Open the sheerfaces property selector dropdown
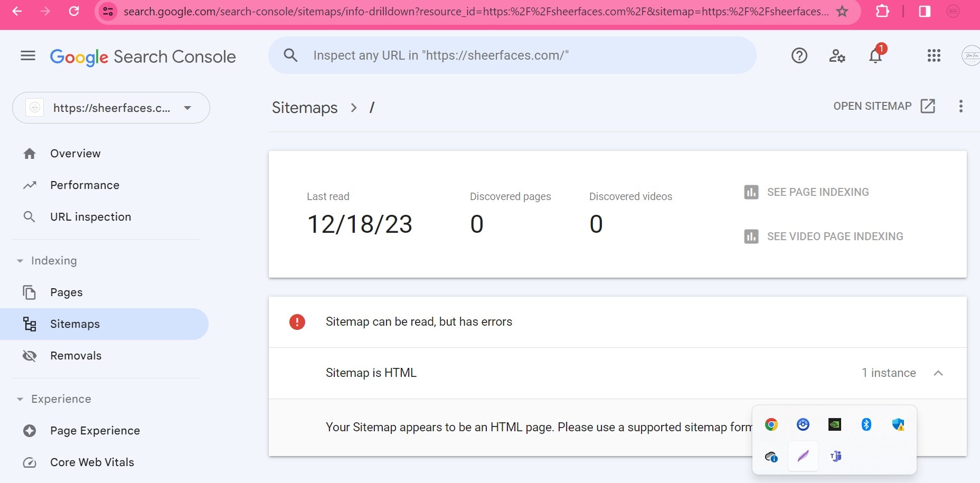 pos(111,108)
